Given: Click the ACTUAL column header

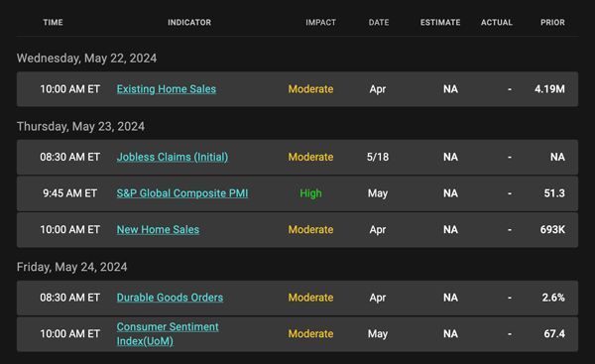Looking at the screenshot, I should pyautogui.click(x=497, y=23).
